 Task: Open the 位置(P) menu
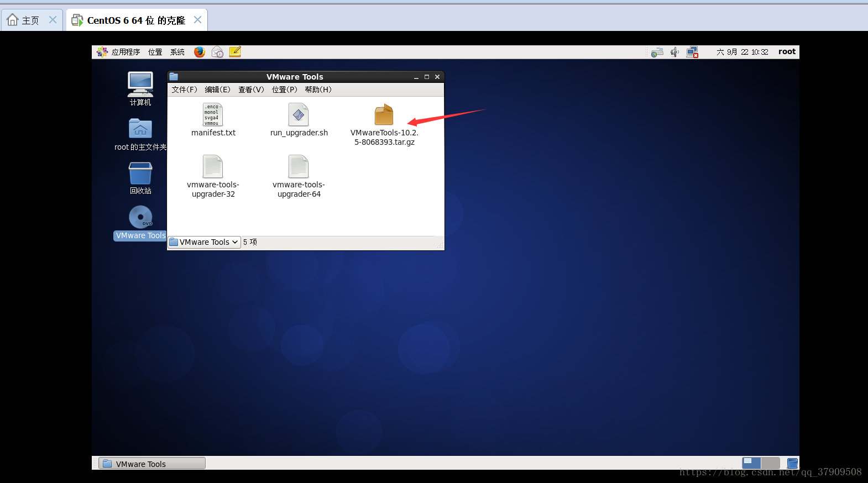click(x=284, y=90)
